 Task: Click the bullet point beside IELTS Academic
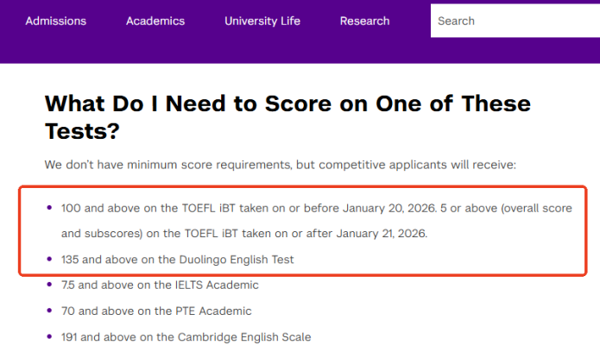(x=49, y=285)
